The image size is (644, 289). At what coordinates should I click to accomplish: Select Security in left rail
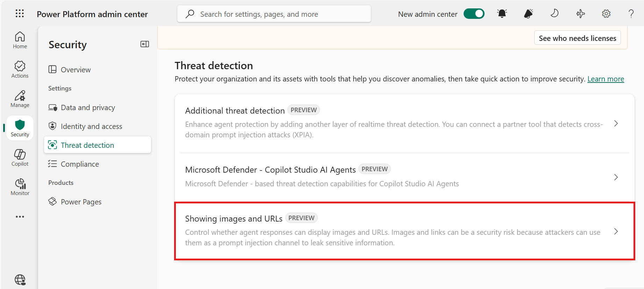click(20, 128)
